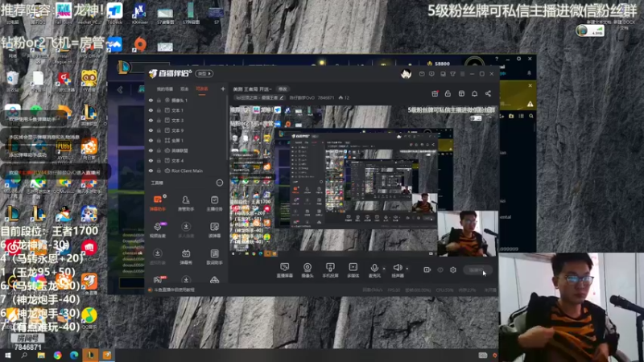The image size is (644, 362).
Task: Open the mode switch pill next to logo
Action: (x=204, y=73)
